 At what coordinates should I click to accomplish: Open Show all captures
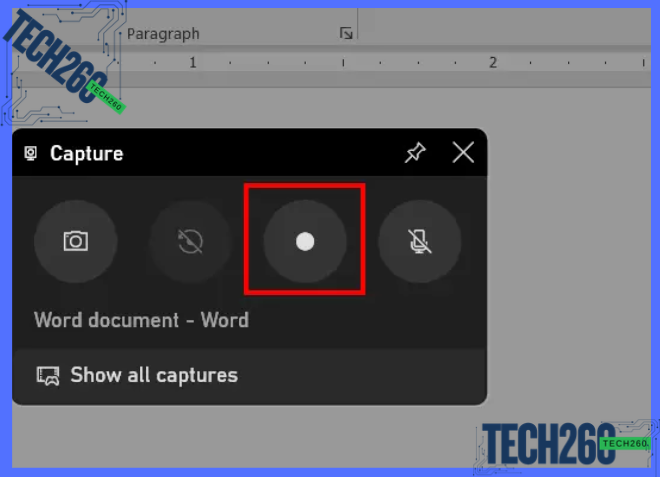153,376
